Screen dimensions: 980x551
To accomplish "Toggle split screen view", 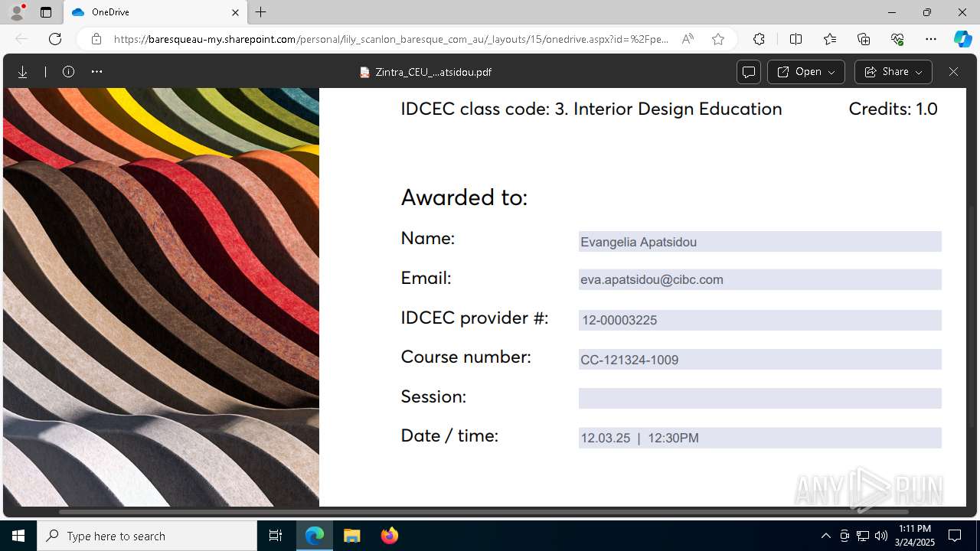I will (x=795, y=39).
